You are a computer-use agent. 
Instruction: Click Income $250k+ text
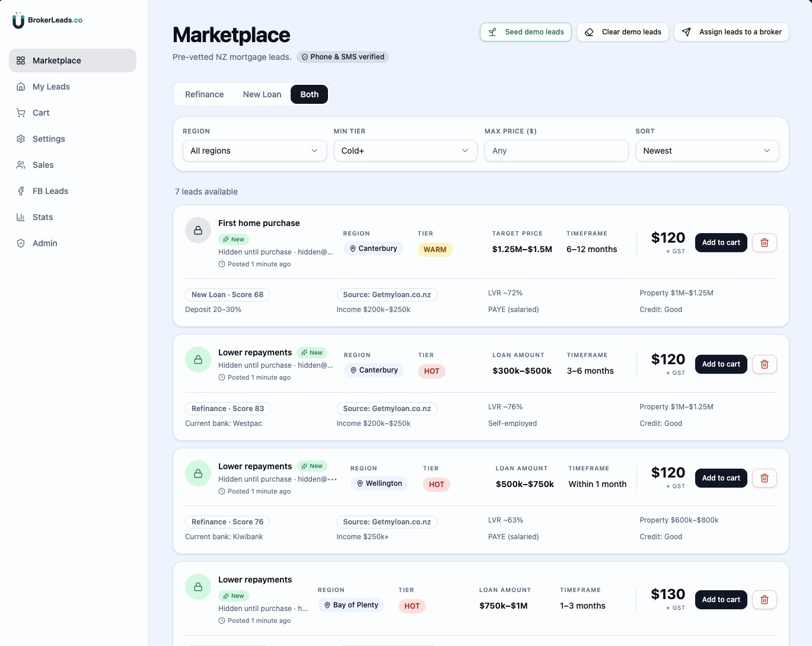tap(362, 537)
